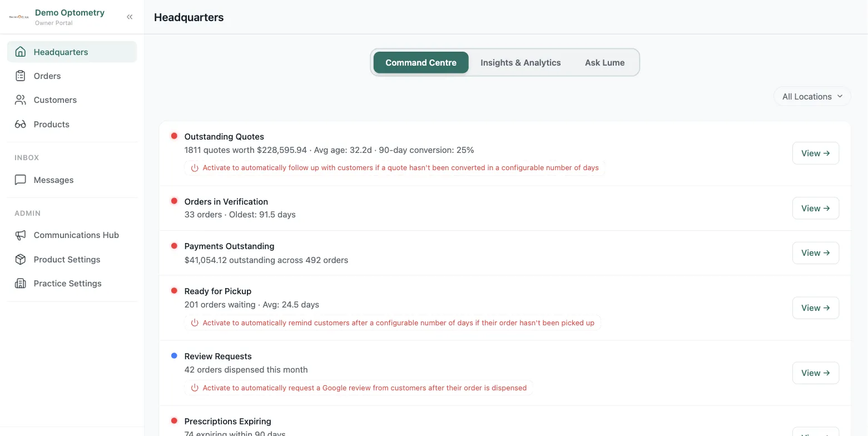The image size is (868, 436).
Task: Click blue status dot beside Review Requests
Action: pos(174,356)
